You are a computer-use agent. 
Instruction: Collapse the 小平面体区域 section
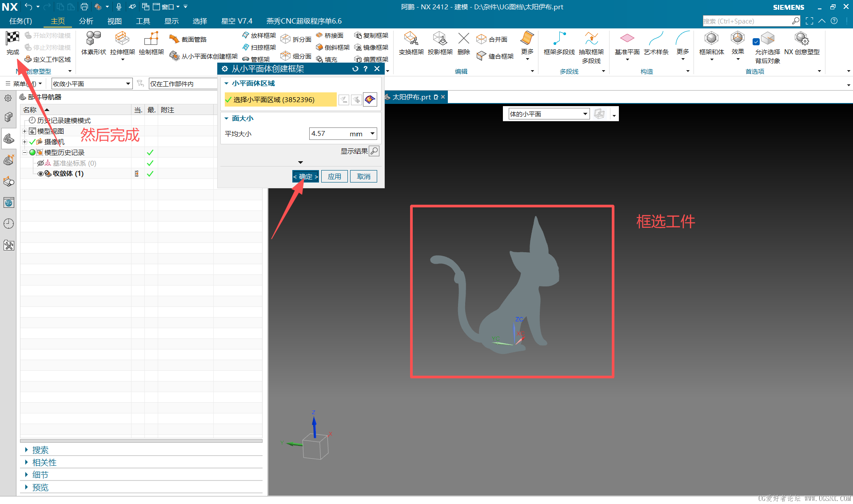tap(226, 83)
